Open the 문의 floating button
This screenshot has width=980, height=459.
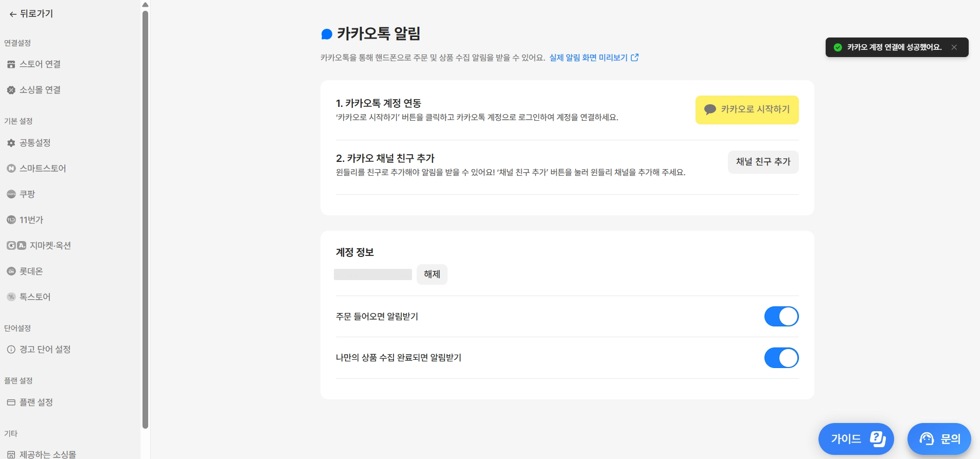pyautogui.click(x=939, y=439)
